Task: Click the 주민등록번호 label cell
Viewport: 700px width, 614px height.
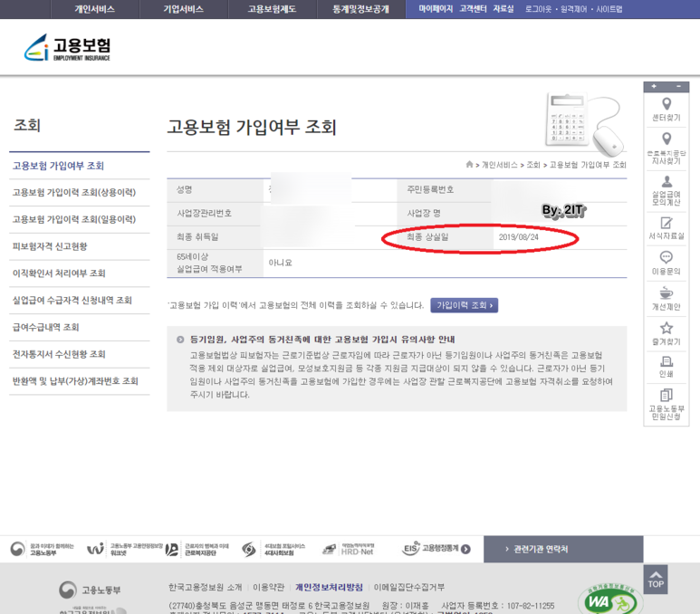Action: coord(444,190)
